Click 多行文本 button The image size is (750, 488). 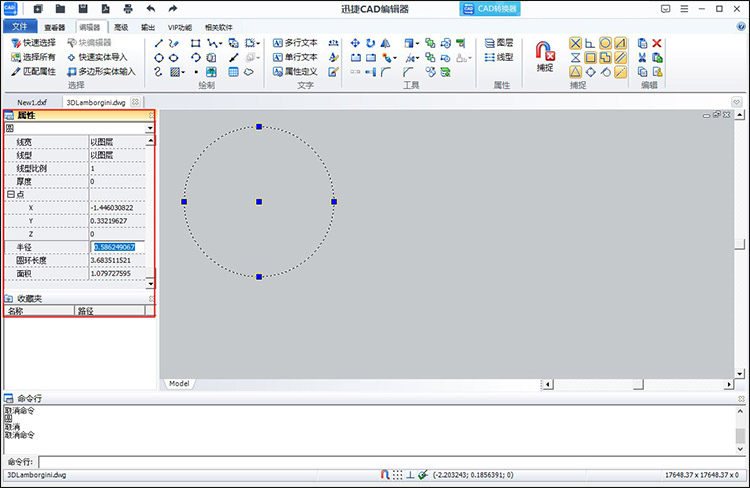click(295, 43)
